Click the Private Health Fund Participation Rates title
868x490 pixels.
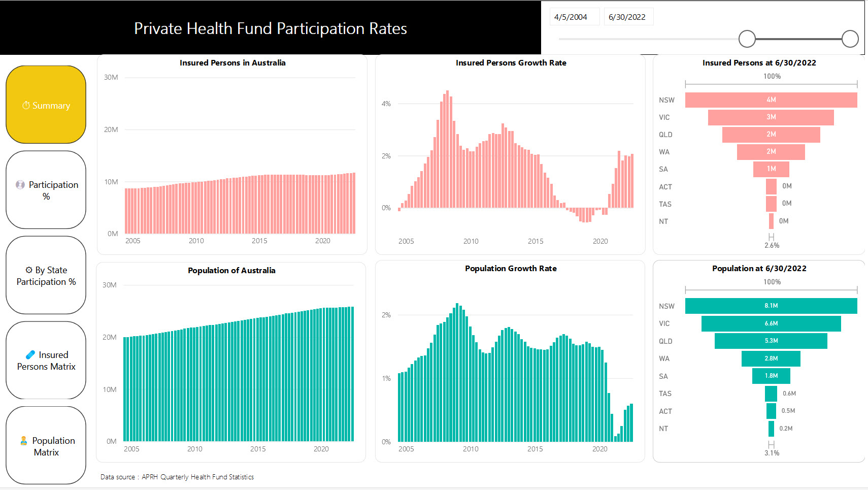[x=270, y=29]
